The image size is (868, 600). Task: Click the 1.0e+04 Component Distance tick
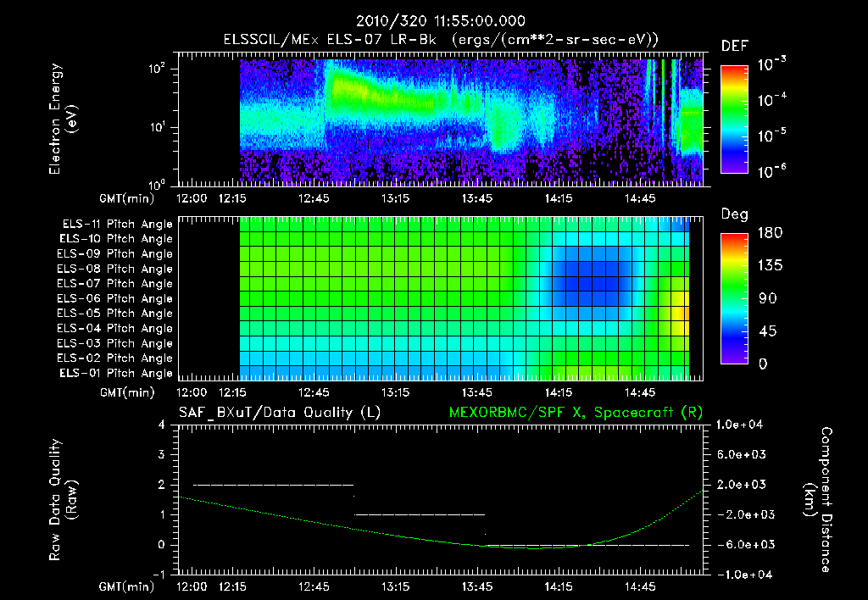tap(739, 425)
